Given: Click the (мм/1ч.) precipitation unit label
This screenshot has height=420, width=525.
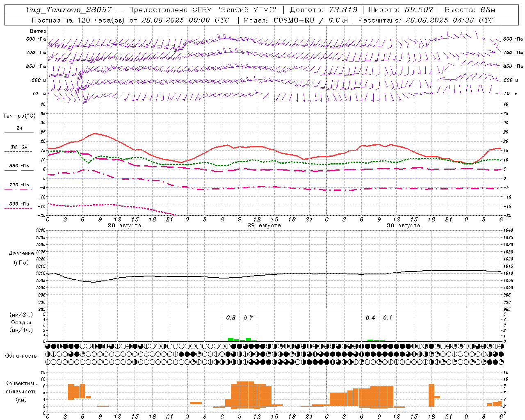Looking at the screenshot, I should (x=21, y=330).
